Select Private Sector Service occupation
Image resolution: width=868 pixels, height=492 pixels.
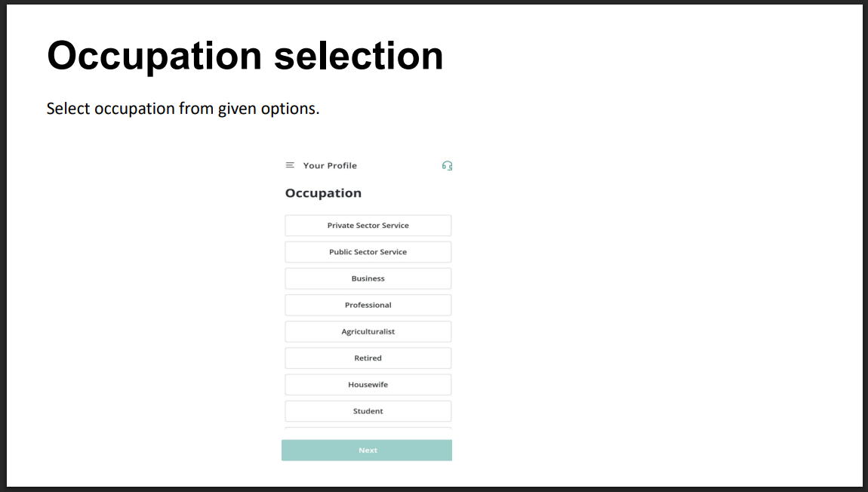(368, 226)
